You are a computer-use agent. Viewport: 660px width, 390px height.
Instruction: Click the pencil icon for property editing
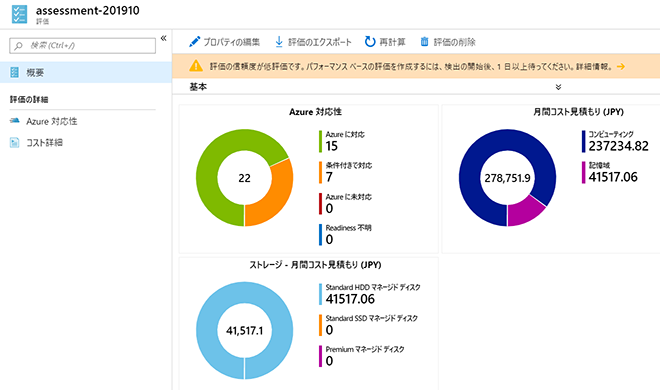(x=194, y=42)
